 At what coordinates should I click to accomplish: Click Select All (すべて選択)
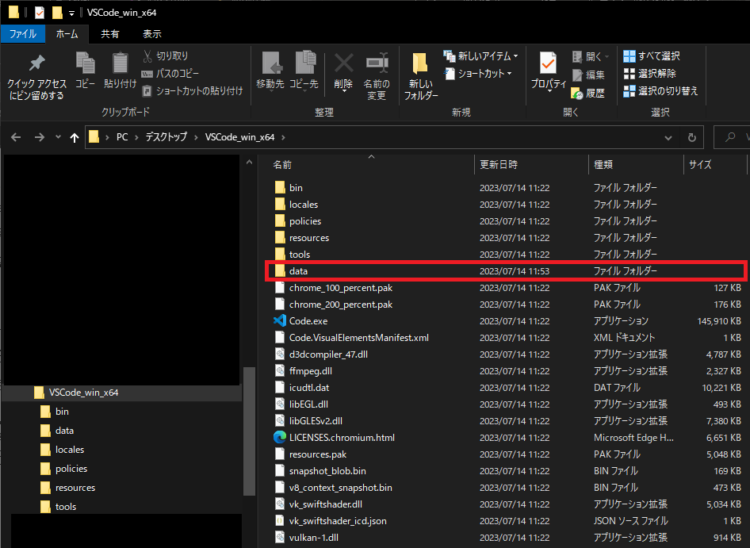[651, 56]
